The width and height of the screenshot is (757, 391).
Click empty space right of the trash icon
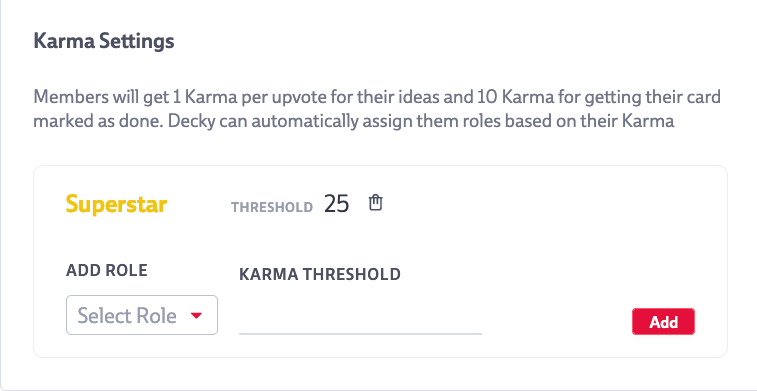[x=531, y=203]
